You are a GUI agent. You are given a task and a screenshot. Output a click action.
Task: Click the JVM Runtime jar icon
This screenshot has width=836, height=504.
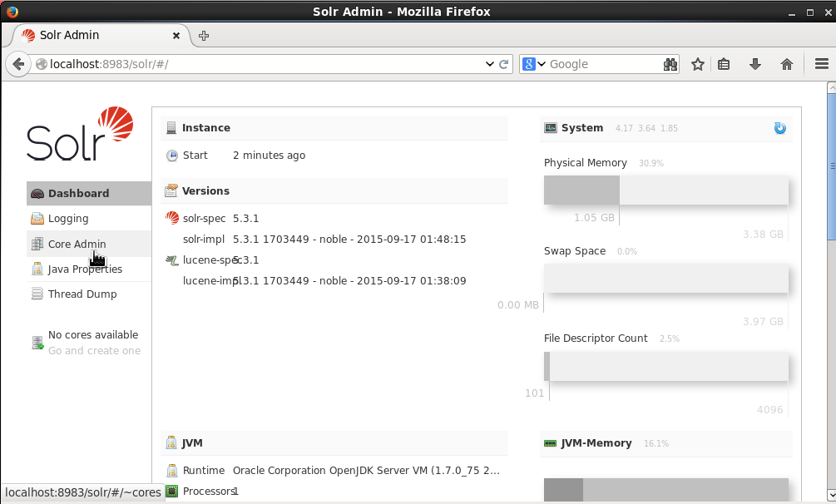(x=171, y=471)
